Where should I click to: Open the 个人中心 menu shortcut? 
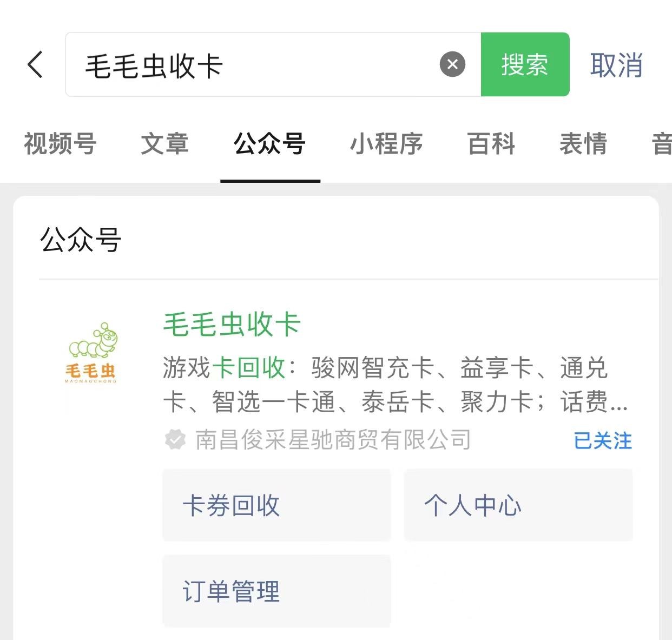pos(518,505)
